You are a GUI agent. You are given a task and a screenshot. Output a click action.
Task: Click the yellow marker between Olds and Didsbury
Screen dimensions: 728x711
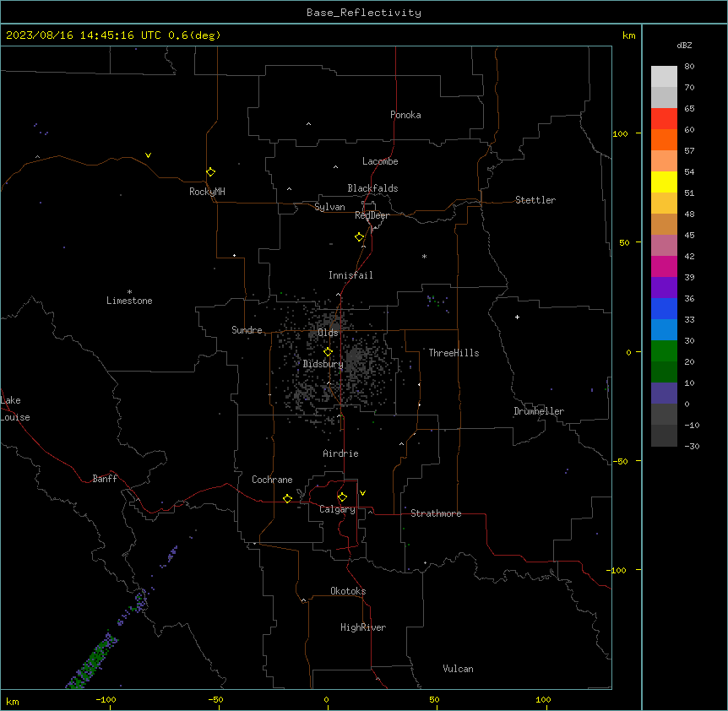pos(329,352)
